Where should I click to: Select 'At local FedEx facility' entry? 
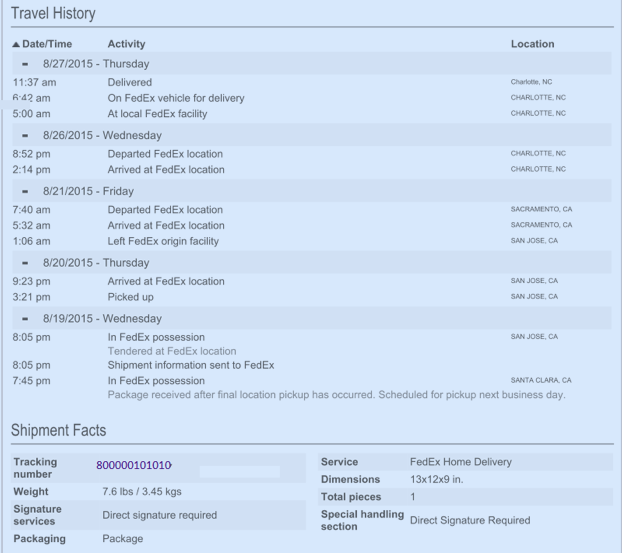[x=157, y=114]
